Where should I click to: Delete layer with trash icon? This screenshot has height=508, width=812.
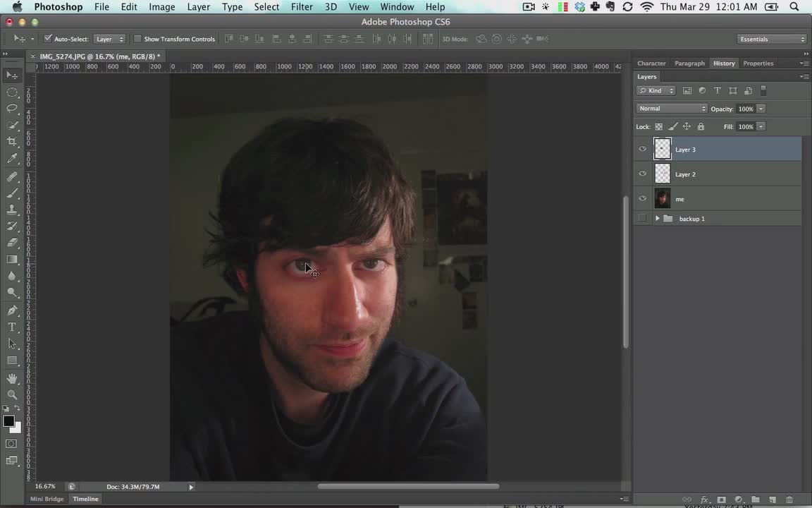click(789, 500)
